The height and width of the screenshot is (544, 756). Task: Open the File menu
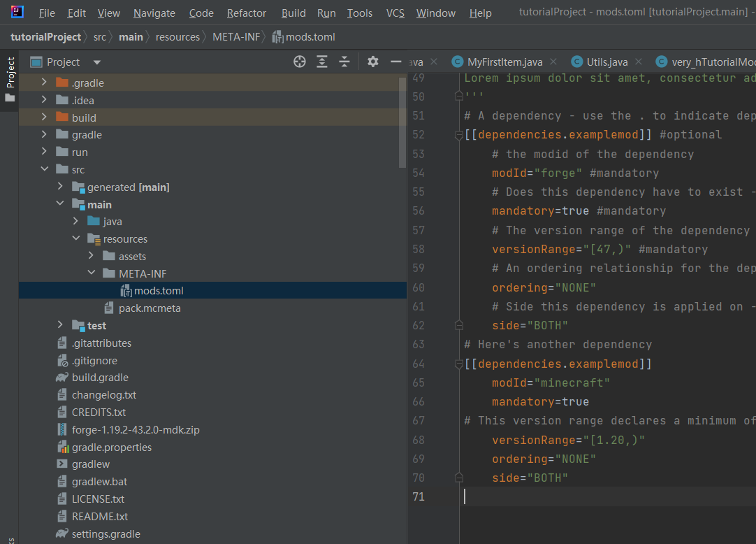[x=47, y=13]
